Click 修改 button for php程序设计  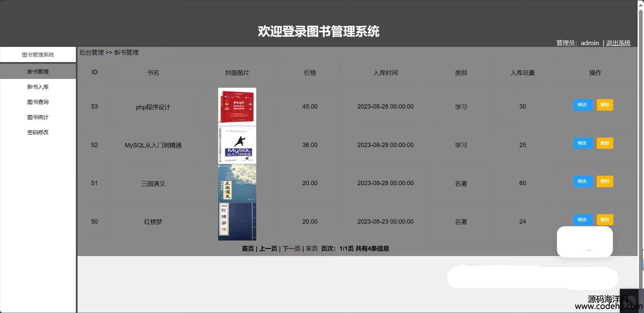coord(582,105)
